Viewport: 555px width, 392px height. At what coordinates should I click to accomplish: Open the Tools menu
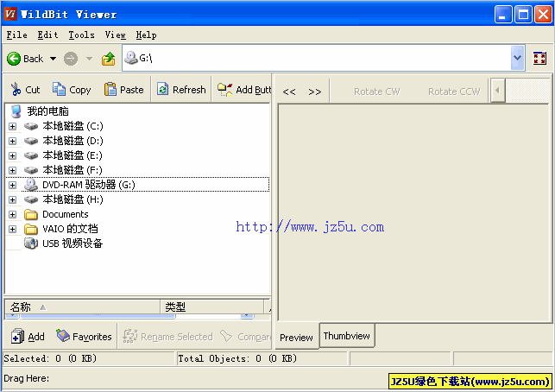point(81,35)
